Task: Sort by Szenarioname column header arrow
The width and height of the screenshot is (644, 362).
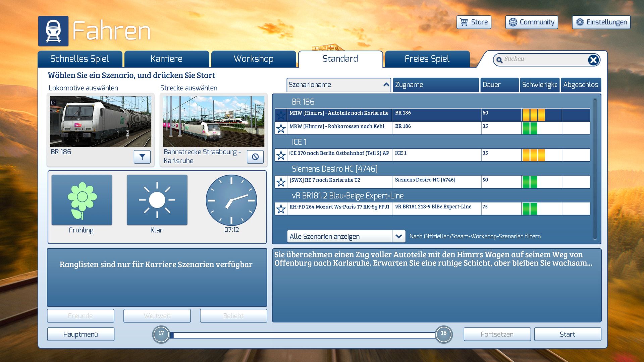Action: tap(386, 85)
